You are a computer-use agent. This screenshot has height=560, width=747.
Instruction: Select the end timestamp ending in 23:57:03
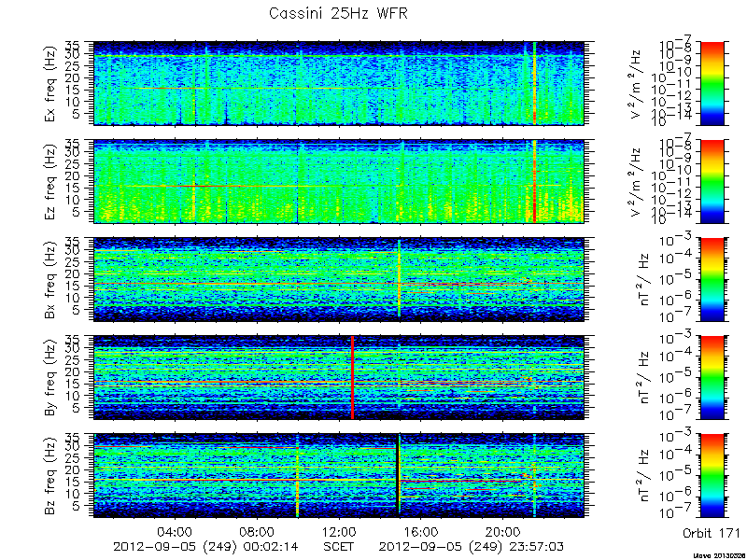click(472, 546)
